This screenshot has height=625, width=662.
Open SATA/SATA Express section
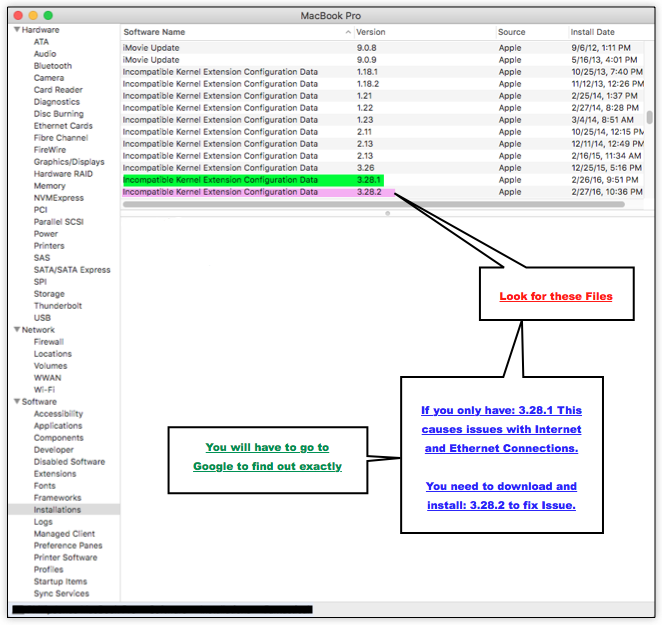pos(72,270)
